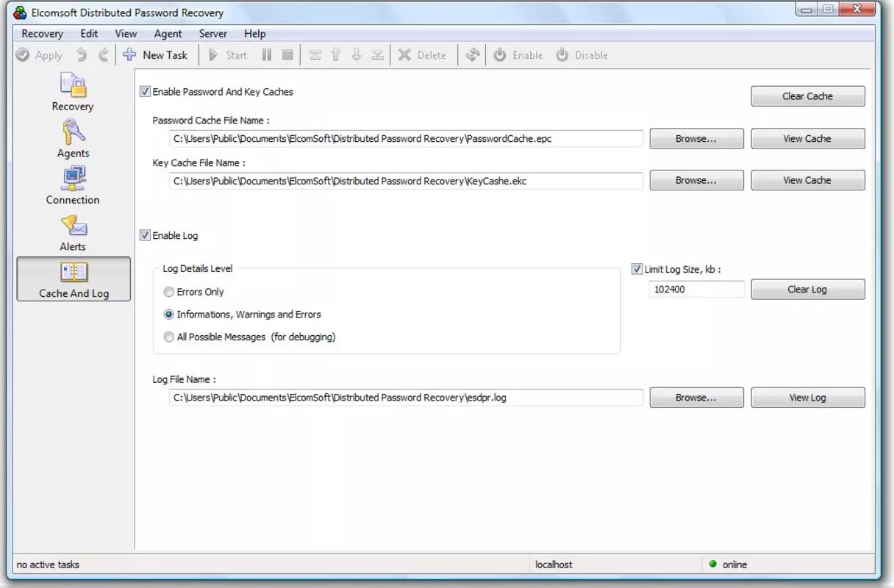Screen dimensions: 894x588
Task: Move task to top icon
Action: [315, 55]
